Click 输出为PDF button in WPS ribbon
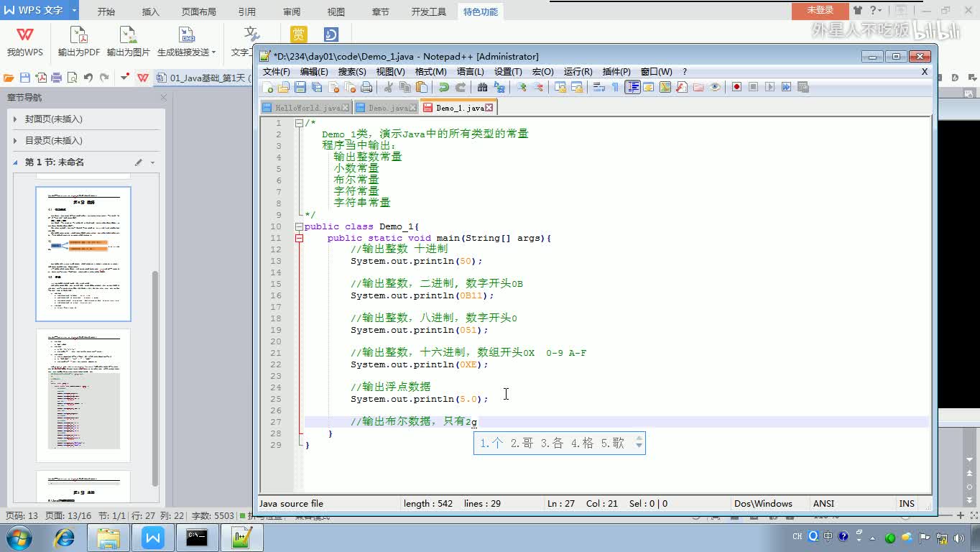980x552 pixels. pyautogui.click(x=79, y=42)
